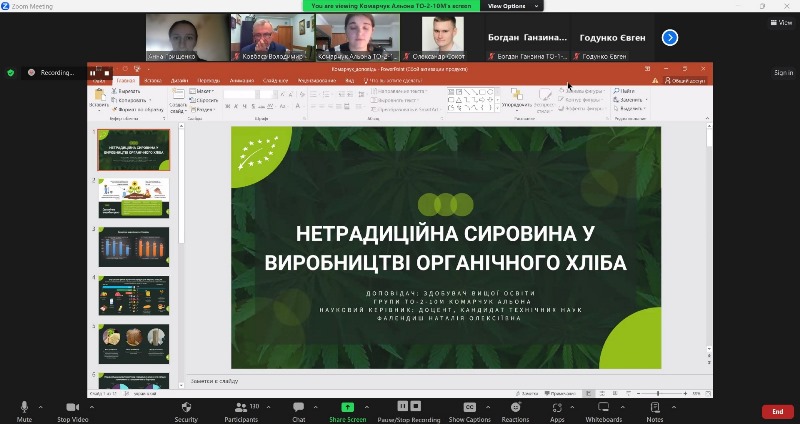Select Олександр Сокот's video thumbnail
Screen dimensions: 800x424
pyautogui.click(x=442, y=37)
